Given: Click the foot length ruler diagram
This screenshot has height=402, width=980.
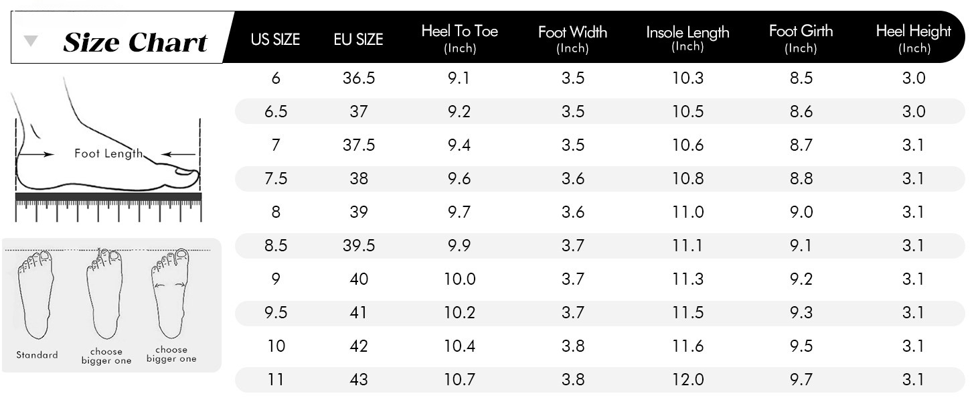Looking at the screenshot, I should pyautogui.click(x=108, y=150).
